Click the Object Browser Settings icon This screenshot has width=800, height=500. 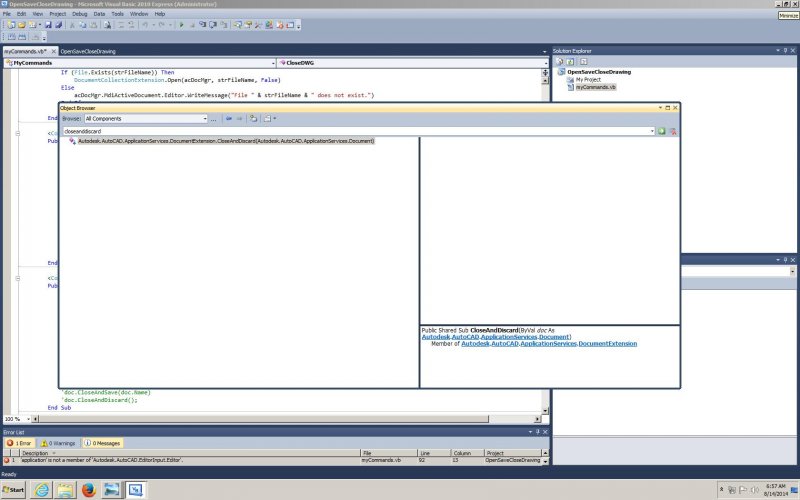coord(269,118)
